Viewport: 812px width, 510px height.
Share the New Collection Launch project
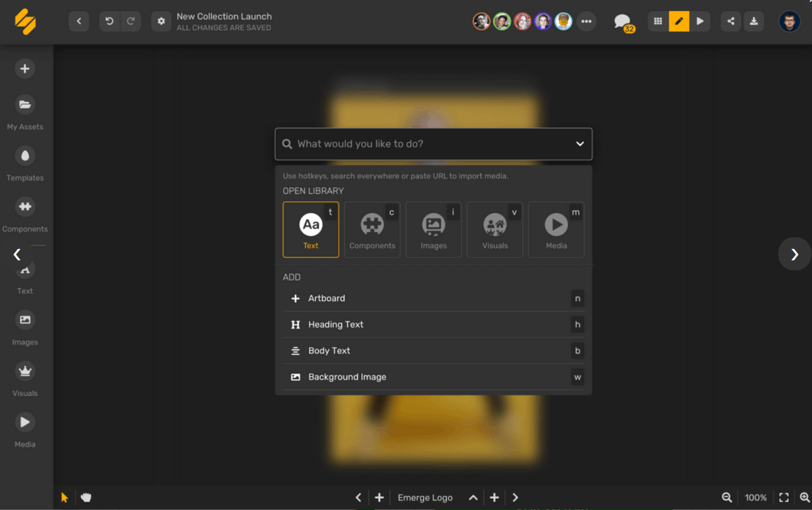[730, 21]
